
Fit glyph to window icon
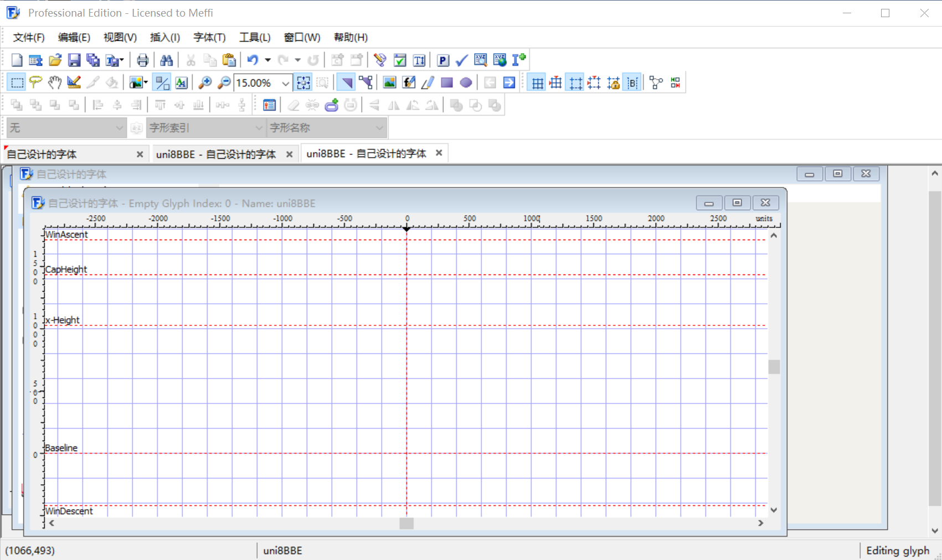coord(303,82)
